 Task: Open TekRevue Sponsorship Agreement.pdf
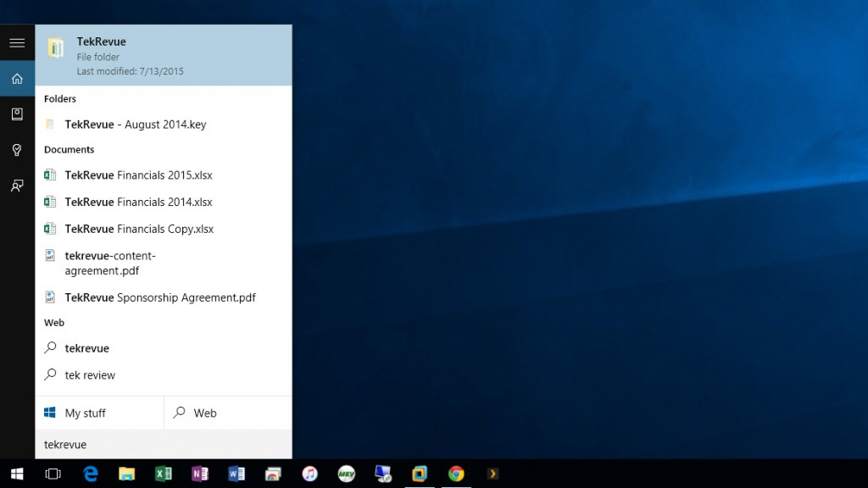click(160, 297)
